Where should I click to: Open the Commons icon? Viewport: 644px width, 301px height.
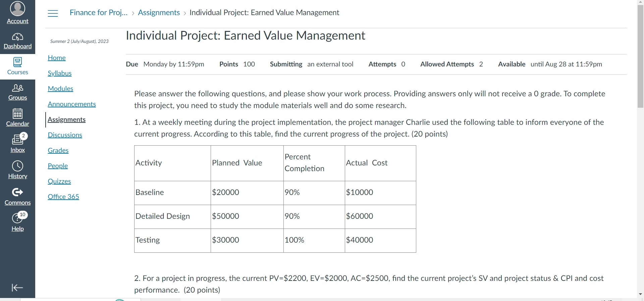pos(17,196)
